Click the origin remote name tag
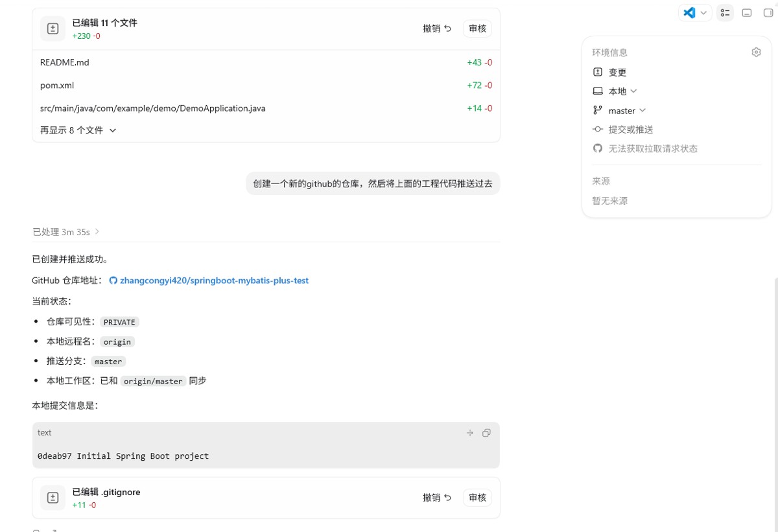This screenshot has width=778, height=532. click(117, 341)
